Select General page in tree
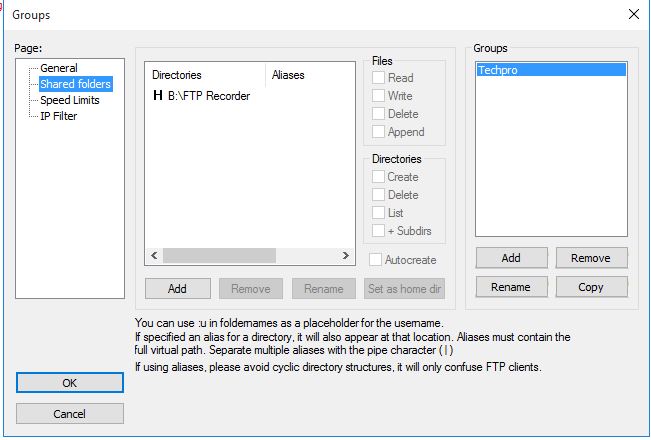Image resolution: width=651 pixels, height=440 pixels. click(59, 68)
